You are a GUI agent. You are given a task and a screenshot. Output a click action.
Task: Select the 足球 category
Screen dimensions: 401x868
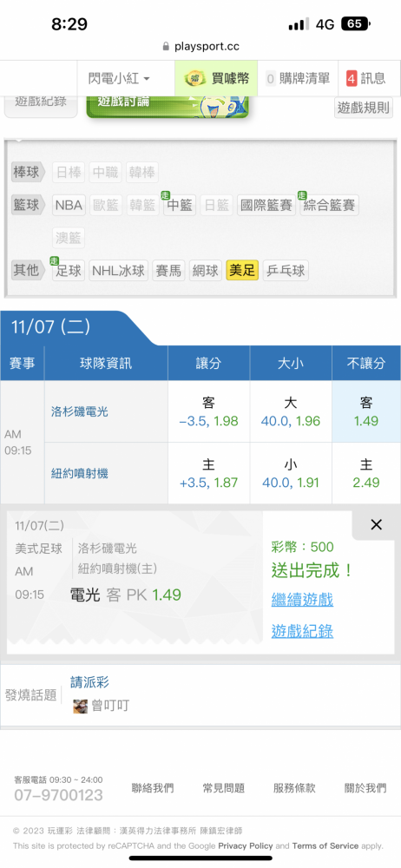point(69,270)
